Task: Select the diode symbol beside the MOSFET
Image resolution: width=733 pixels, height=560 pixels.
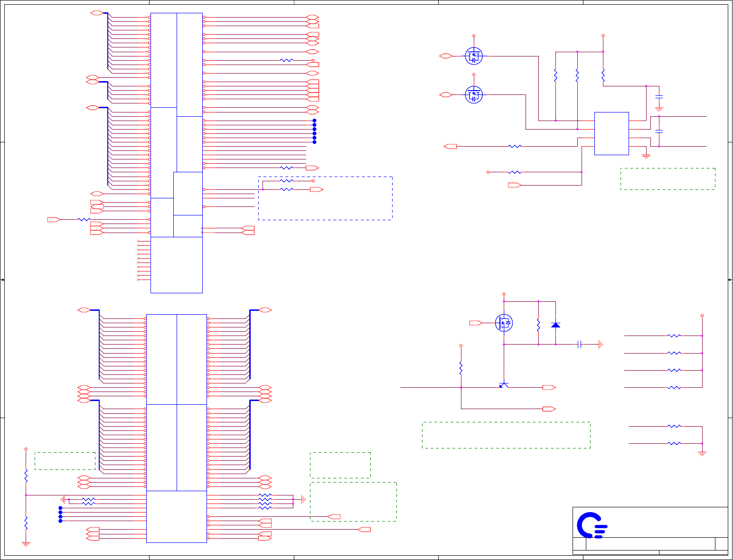Action: (555, 325)
